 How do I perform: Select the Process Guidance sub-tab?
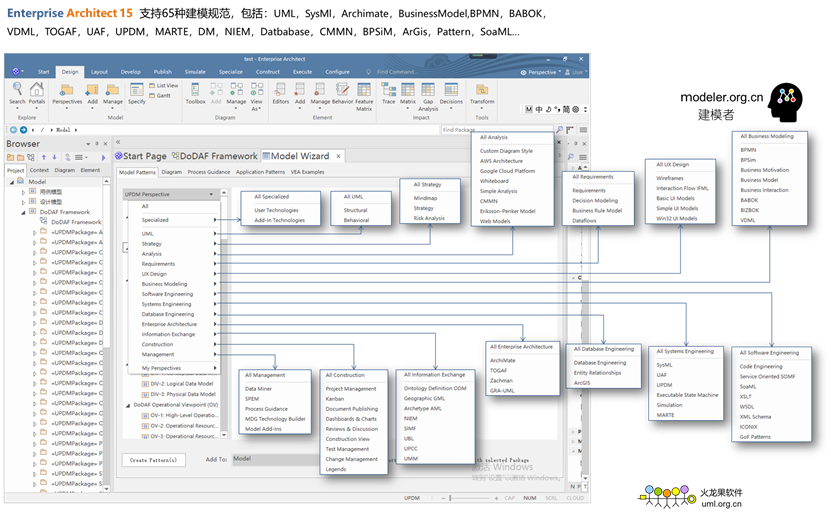[x=209, y=172]
